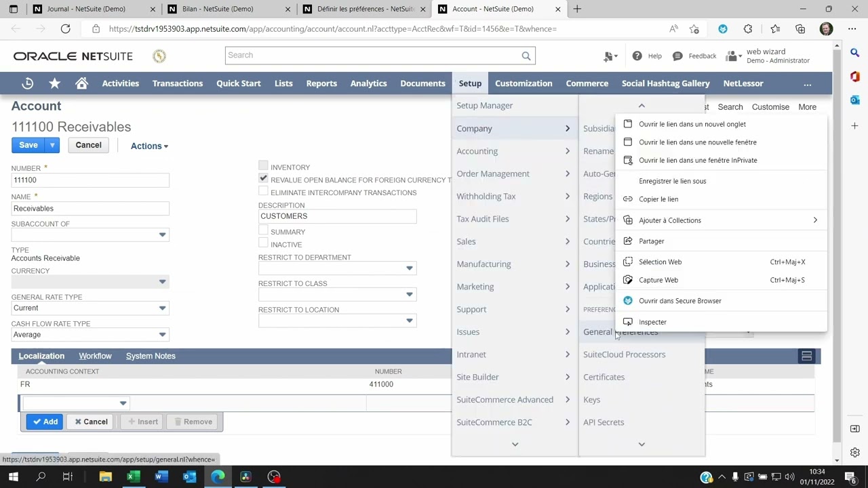Open the Windows Start menu

[x=13, y=476]
